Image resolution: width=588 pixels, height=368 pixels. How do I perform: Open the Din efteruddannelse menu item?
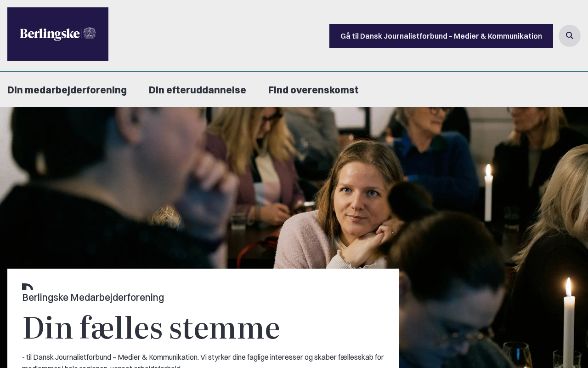click(x=198, y=90)
